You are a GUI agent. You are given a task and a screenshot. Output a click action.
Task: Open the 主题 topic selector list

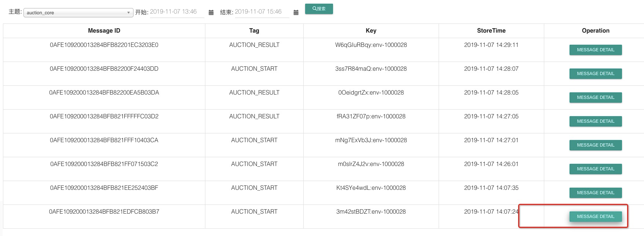pyautogui.click(x=77, y=12)
